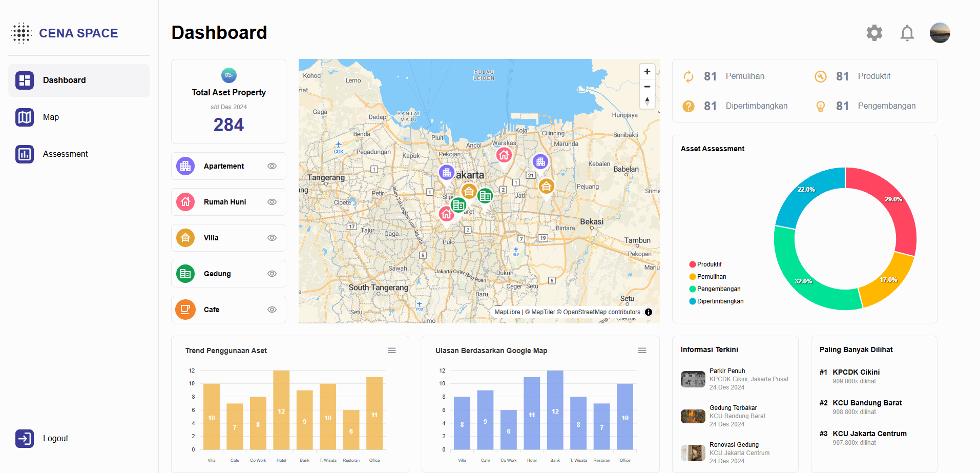Image resolution: width=980 pixels, height=473 pixels.
Task: Open the notifications bell
Action: [907, 33]
